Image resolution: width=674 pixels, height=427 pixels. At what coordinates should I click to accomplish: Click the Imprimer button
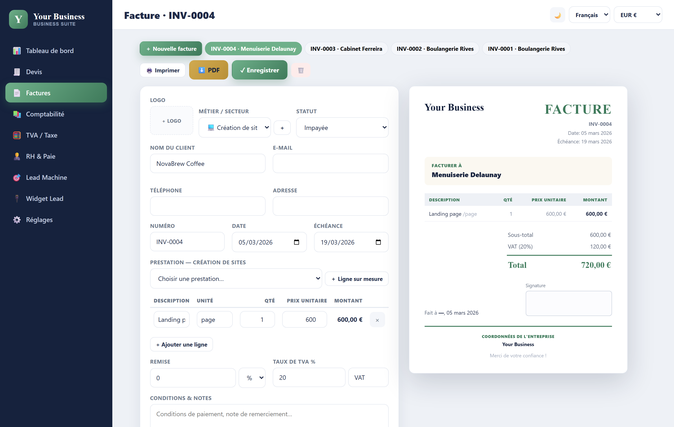(162, 70)
